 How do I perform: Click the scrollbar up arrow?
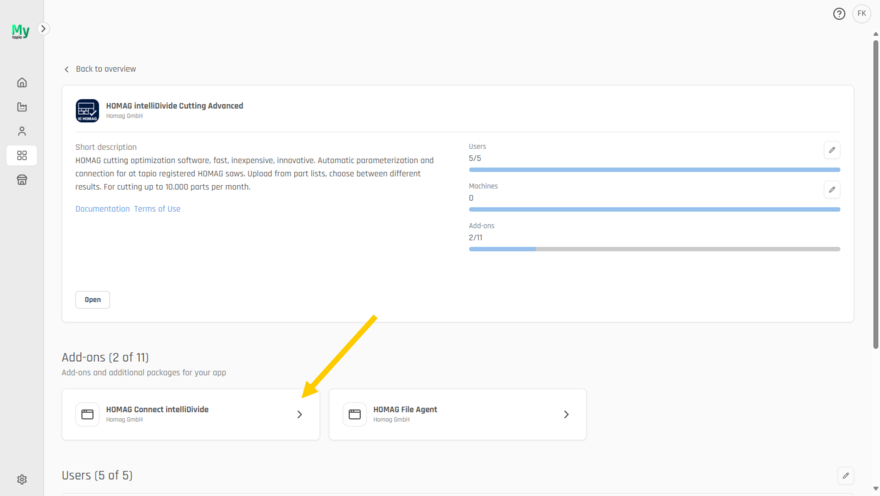coord(876,34)
